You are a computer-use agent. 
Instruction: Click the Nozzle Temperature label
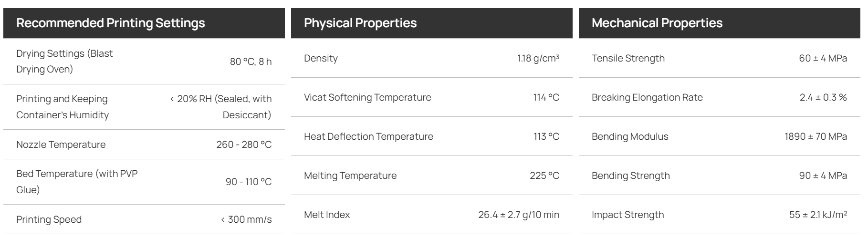coord(61,145)
